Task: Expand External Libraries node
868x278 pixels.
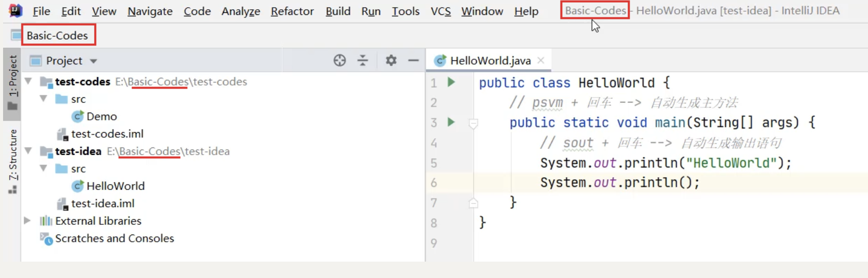Action: [28, 221]
